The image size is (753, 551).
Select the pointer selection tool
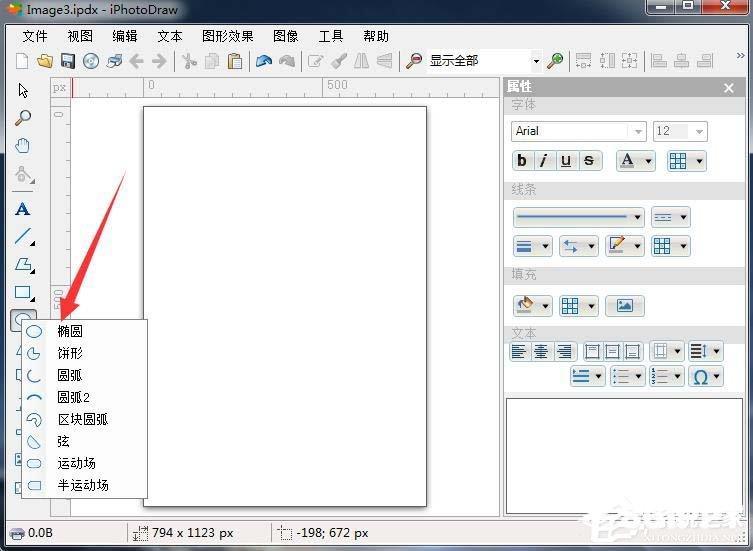[23, 90]
